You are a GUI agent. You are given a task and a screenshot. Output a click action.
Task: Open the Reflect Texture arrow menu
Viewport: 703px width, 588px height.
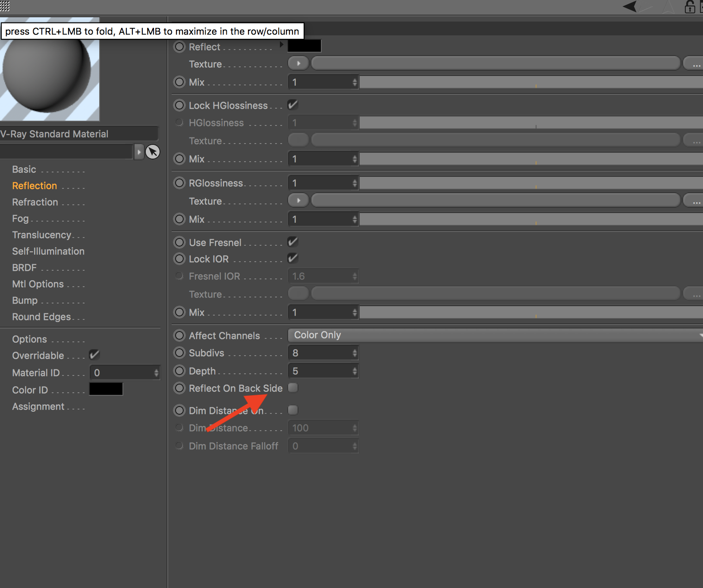click(x=298, y=63)
